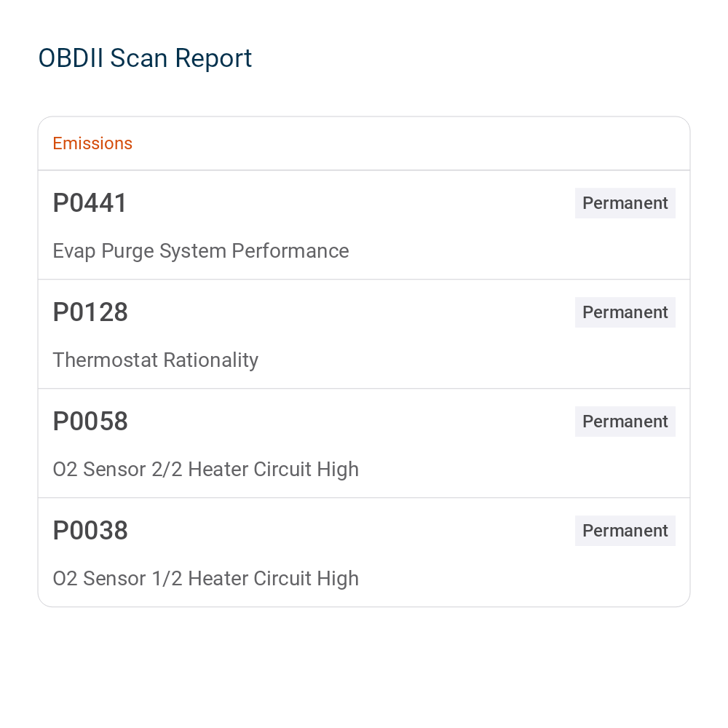Click the Permanent badge next to P0441
The image size is (728, 728).
tap(625, 203)
